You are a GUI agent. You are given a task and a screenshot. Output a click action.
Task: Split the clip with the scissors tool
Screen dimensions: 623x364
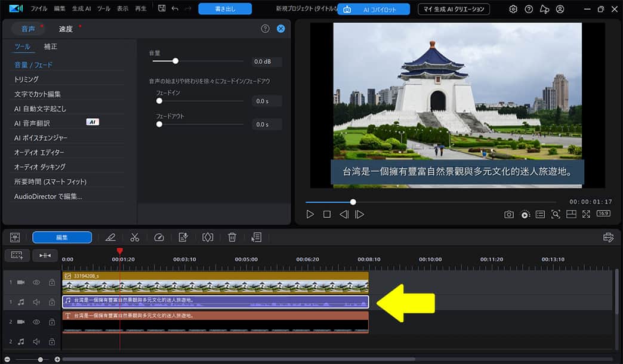click(134, 237)
